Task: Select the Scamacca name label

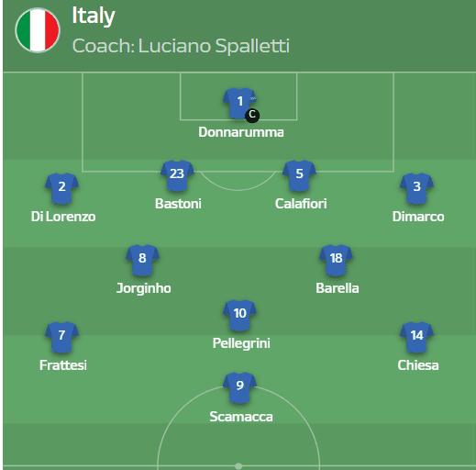Action: tap(241, 417)
